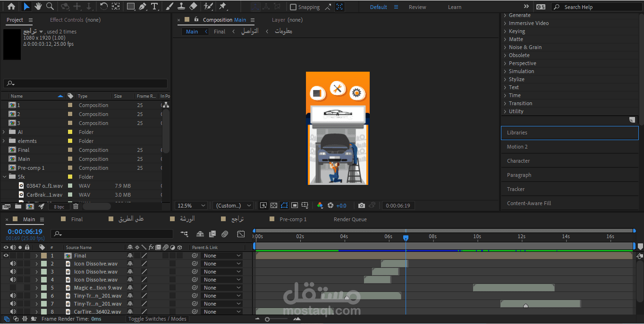Viewport: 644px width, 324px height.
Task: Click the timeline zoom slider
Action: point(267,319)
